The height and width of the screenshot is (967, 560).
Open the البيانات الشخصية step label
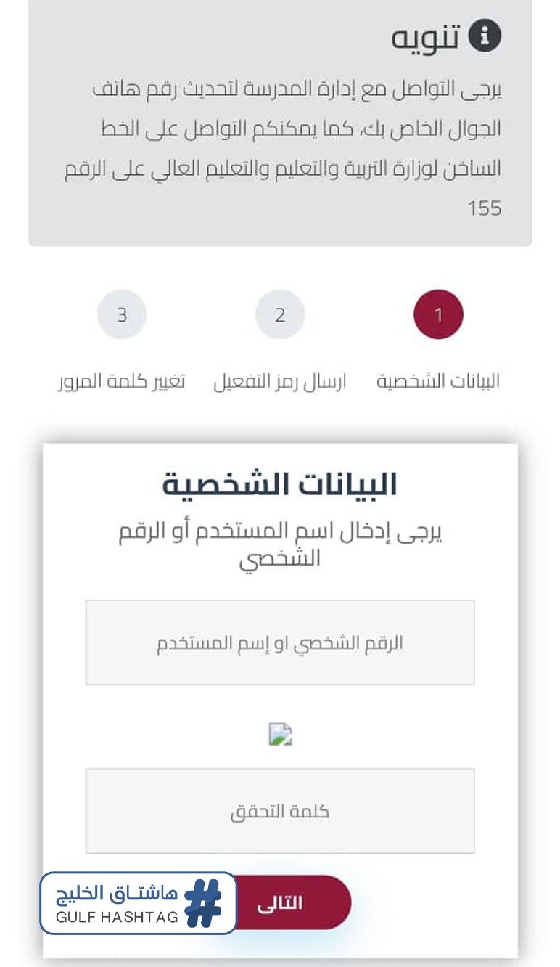[438, 381]
